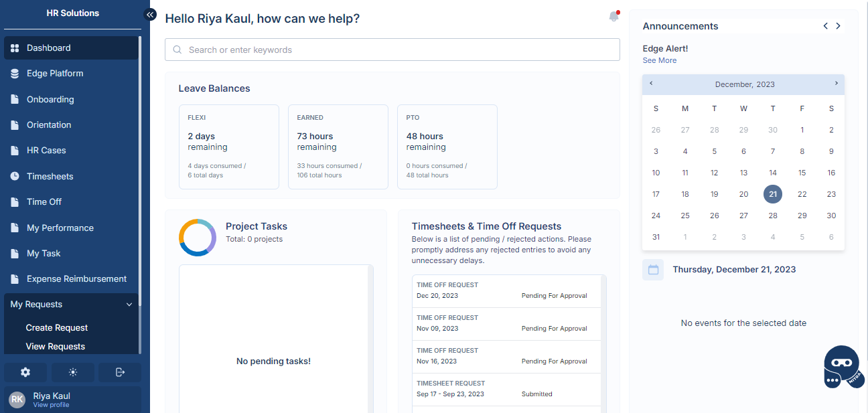Click the Project Tasks donut chart

coord(198,237)
